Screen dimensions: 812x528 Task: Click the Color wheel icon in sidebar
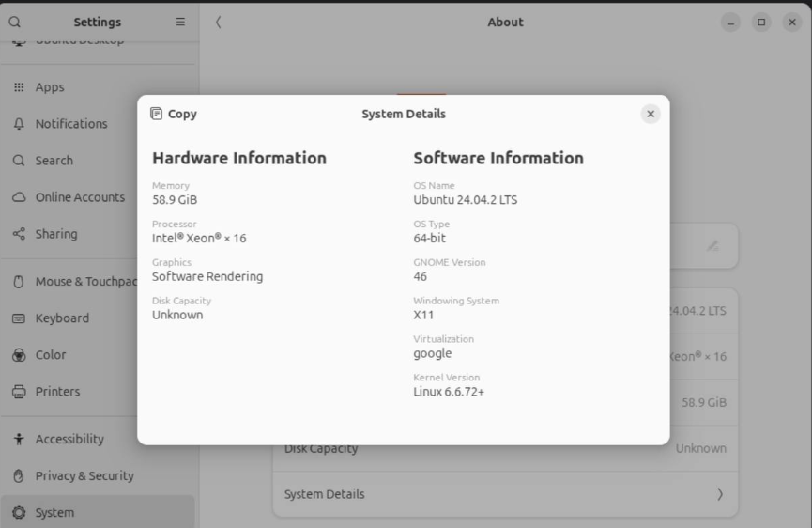19,355
